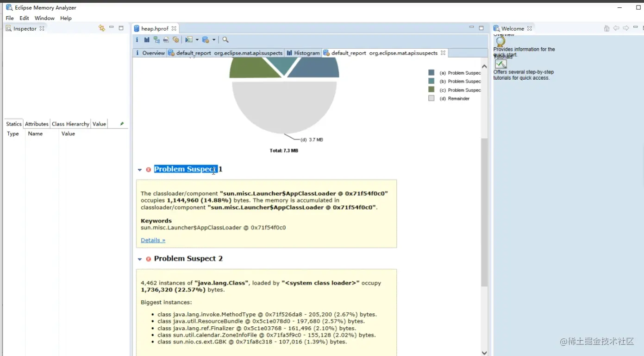Image resolution: width=644 pixels, height=356 pixels.
Task: Click the Type column header in Inspector
Action: 13,133
